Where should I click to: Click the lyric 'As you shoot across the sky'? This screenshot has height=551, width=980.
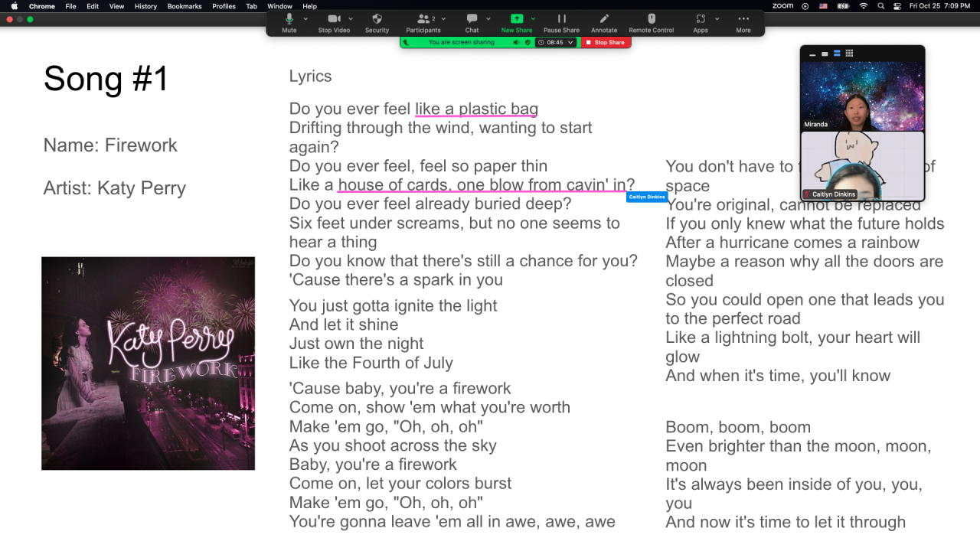[393, 445]
